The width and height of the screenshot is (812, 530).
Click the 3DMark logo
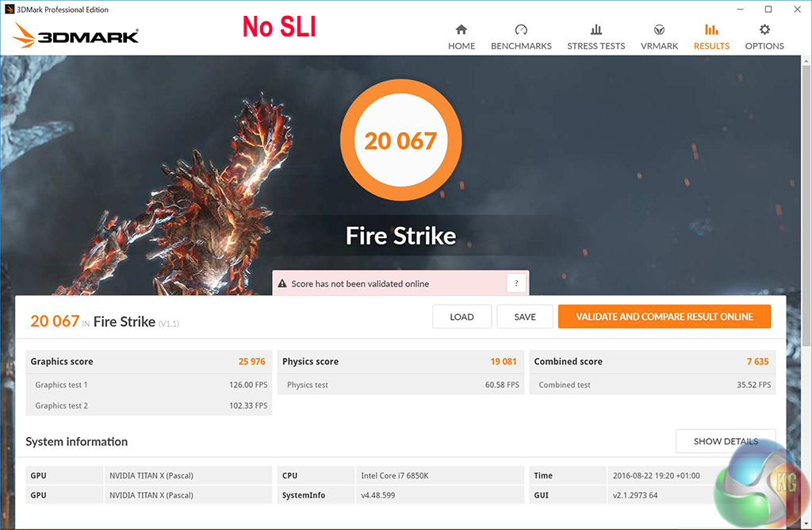[x=75, y=36]
